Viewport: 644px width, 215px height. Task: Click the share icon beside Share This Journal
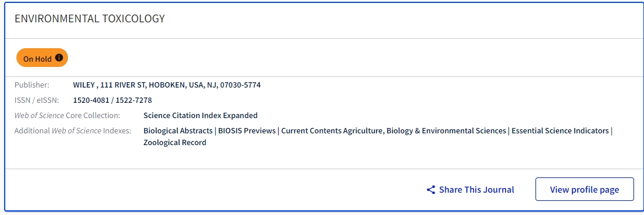431,190
